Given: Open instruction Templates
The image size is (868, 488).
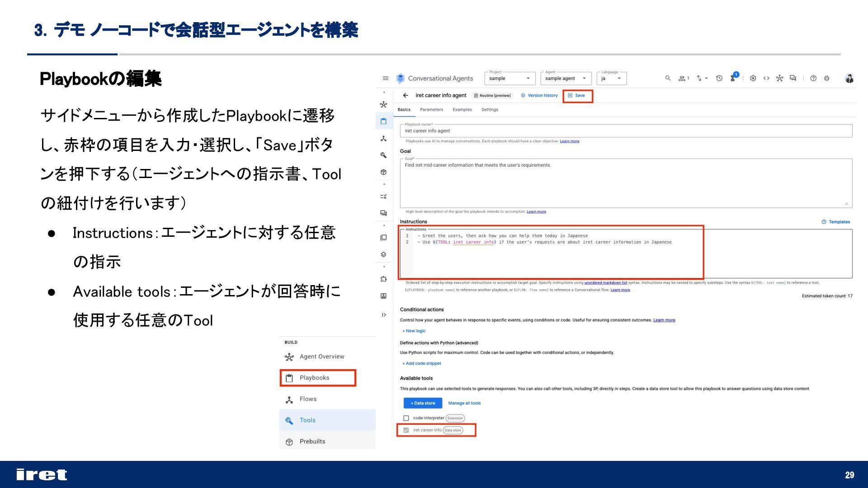Looking at the screenshot, I should [x=836, y=222].
